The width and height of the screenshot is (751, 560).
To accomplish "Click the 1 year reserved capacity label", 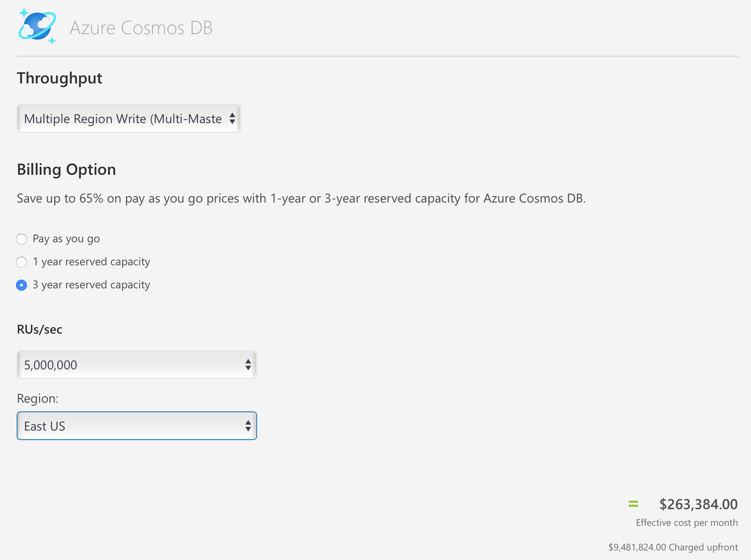I will (x=91, y=262).
